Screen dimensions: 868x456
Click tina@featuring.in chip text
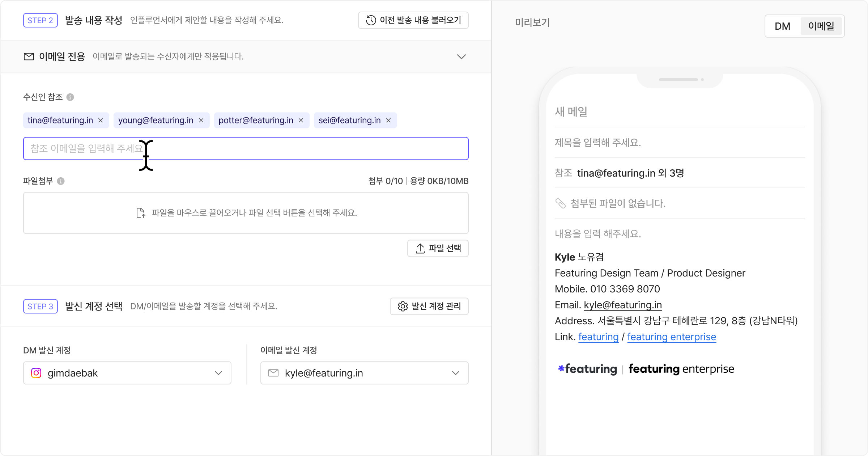coord(60,120)
